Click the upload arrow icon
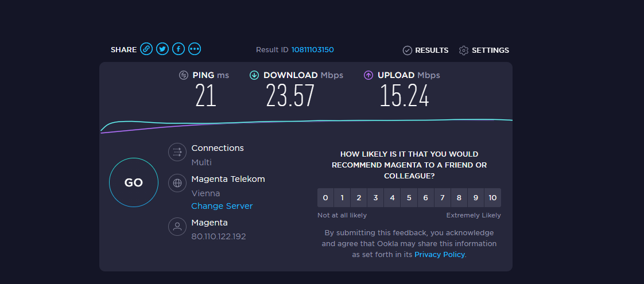 (368, 75)
